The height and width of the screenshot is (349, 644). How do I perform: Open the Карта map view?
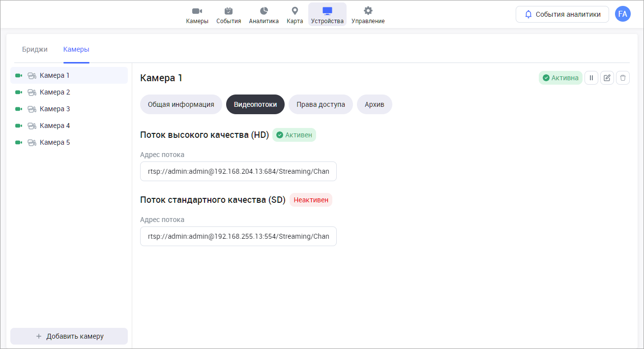(294, 15)
